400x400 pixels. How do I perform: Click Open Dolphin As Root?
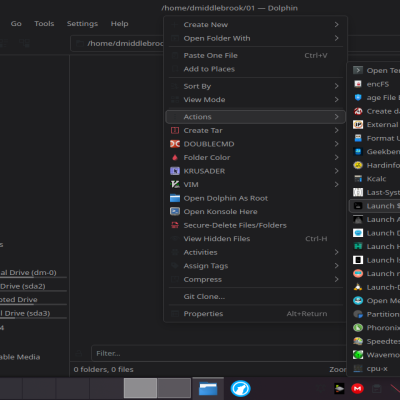[255, 198]
